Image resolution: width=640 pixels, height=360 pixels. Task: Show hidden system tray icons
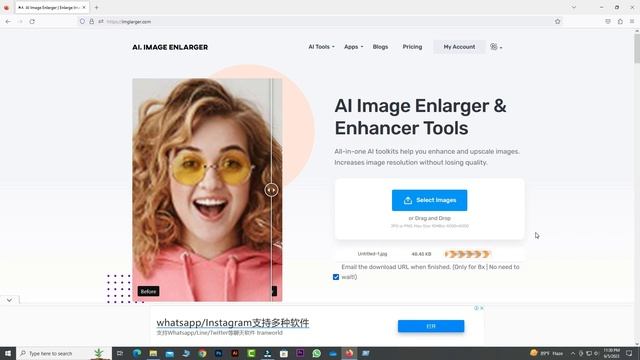coord(573,353)
